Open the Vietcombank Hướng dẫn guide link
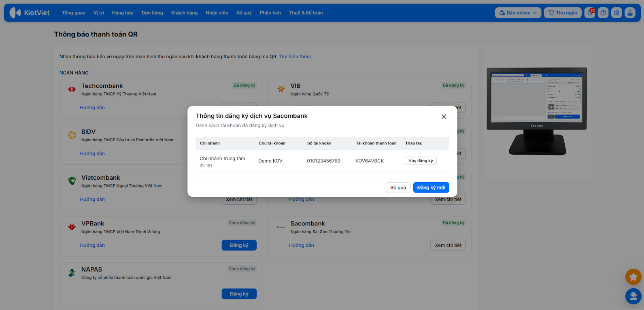Viewport: 644px width, 310px height. click(92, 200)
